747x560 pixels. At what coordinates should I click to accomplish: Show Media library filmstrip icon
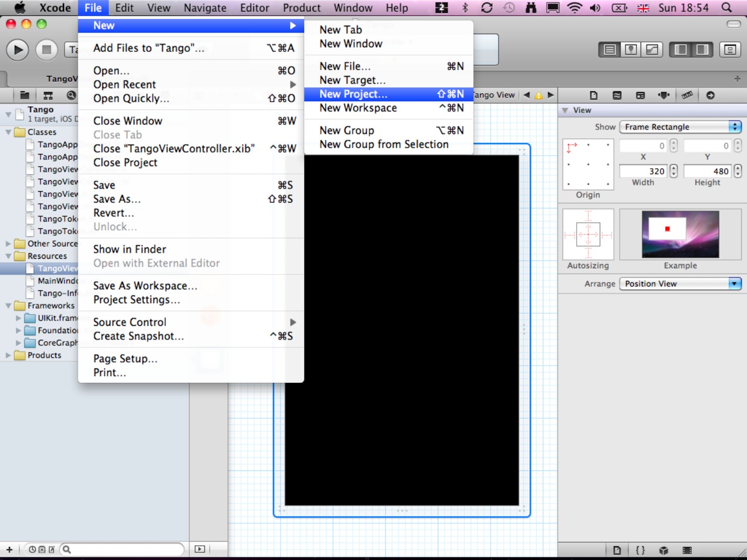point(687,550)
